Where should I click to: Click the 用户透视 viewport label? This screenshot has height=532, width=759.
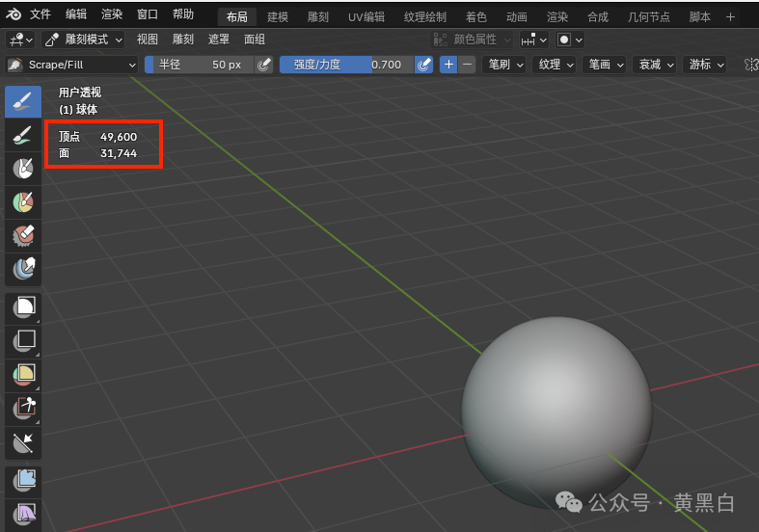80,93
